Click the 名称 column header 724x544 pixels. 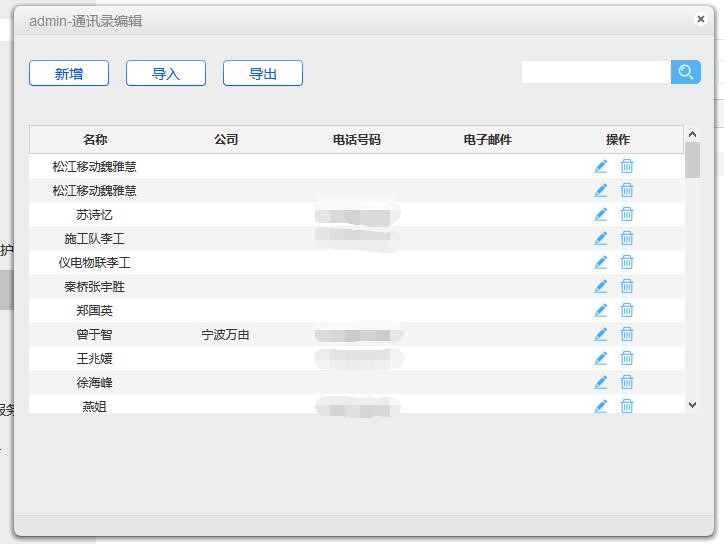tap(95, 140)
